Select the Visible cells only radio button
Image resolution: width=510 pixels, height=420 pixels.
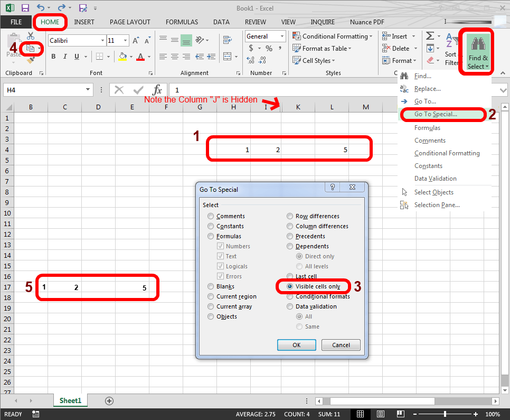pos(290,286)
